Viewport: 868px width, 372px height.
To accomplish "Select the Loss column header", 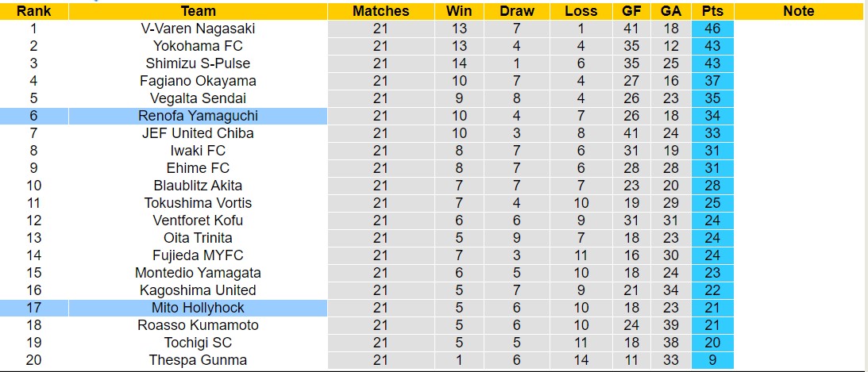I will click(x=581, y=11).
